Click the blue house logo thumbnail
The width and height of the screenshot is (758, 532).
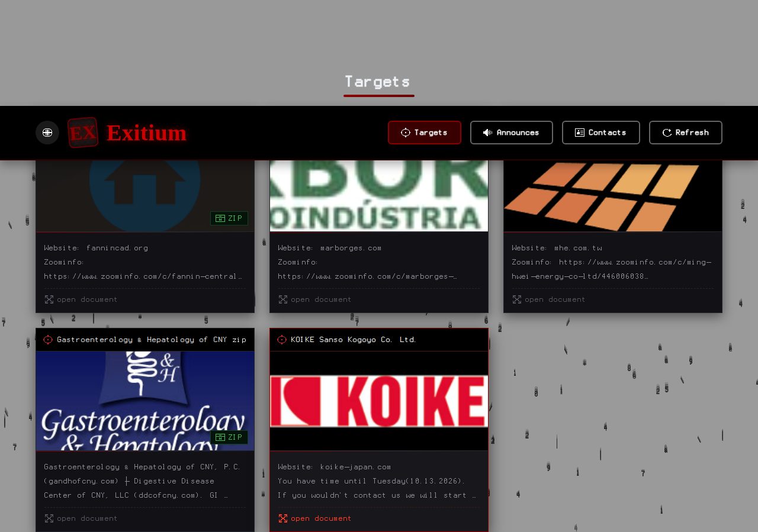pyautogui.click(x=145, y=196)
